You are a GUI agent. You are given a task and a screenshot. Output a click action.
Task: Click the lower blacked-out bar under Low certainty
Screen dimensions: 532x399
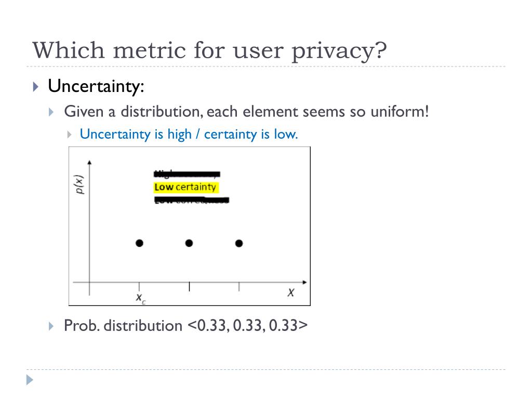tap(192, 200)
